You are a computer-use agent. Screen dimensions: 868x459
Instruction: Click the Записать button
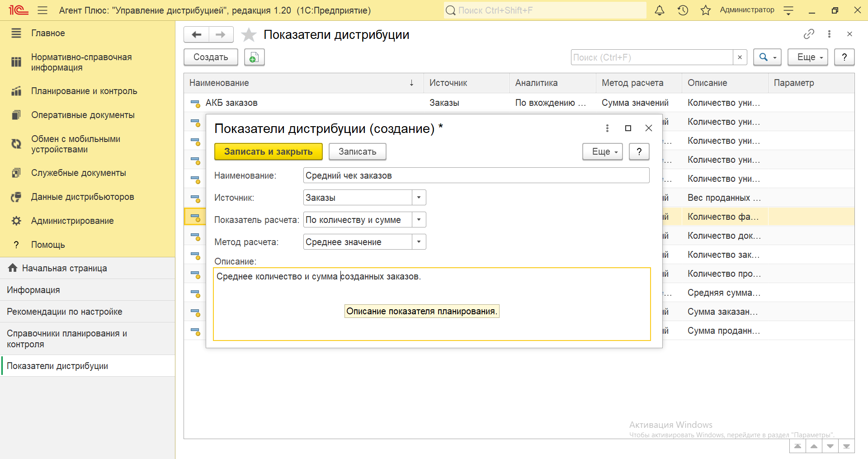357,151
